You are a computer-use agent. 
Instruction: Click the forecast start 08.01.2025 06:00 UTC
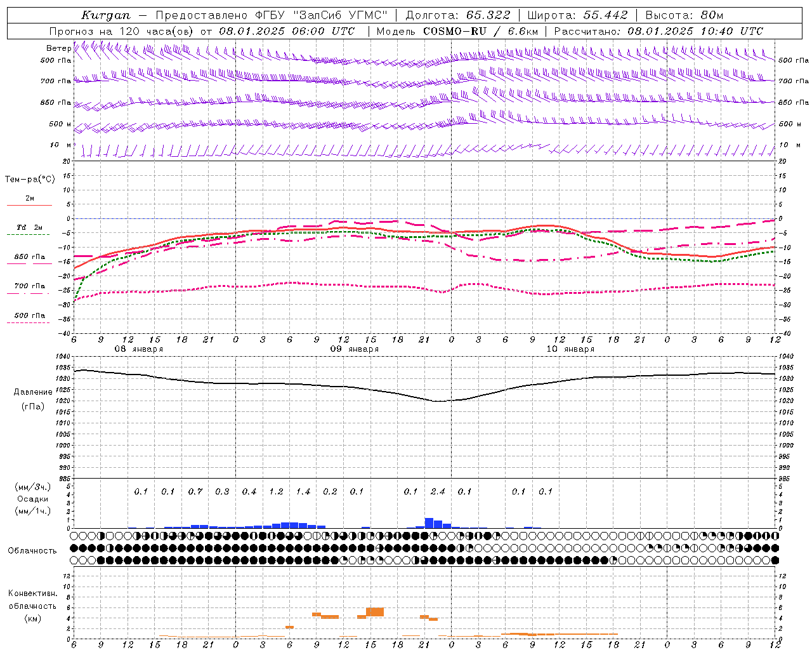click(x=287, y=31)
